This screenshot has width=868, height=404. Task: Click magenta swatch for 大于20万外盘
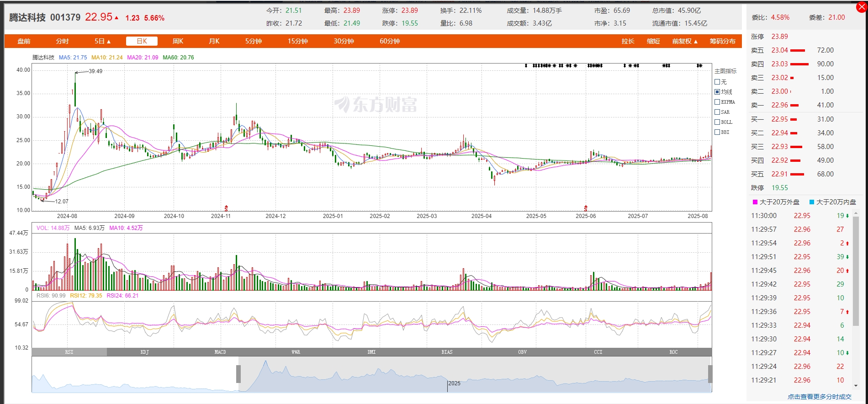(x=755, y=202)
